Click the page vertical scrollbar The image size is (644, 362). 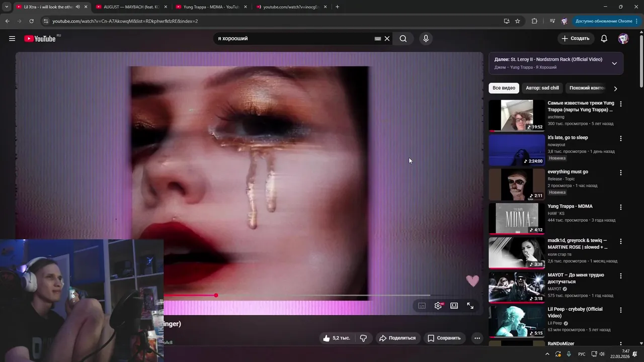tap(641, 60)
